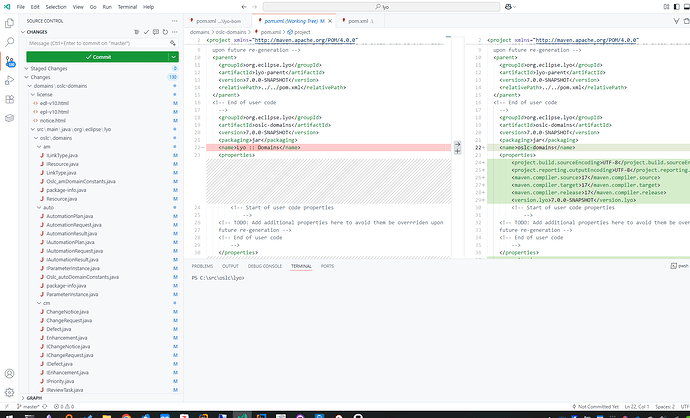Click the More Actions dots beside SOURCE CONTROL
This screenshot has width=690, height=418.
(x=175, y=21)
